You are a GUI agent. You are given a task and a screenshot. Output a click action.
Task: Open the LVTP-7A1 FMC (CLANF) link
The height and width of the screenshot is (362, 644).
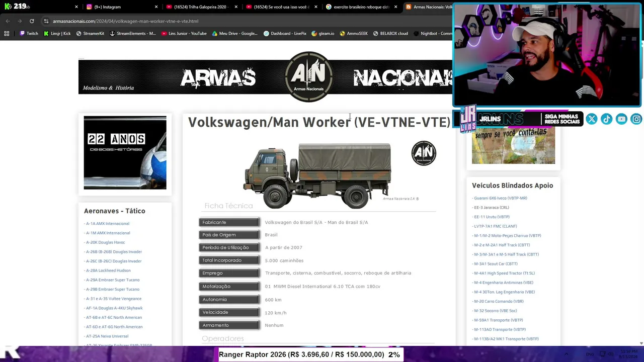pyautogui.click(x=495, y=226)
